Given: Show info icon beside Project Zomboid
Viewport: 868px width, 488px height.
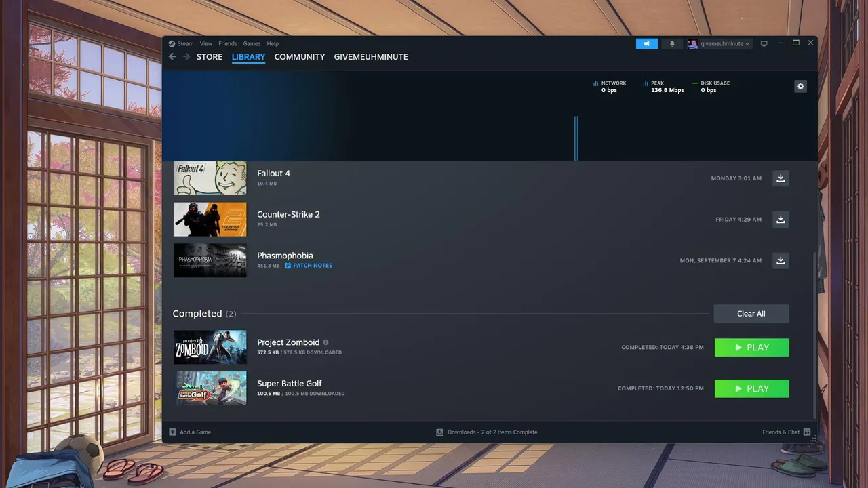Looking at the screenshot, I should (326, 342).
